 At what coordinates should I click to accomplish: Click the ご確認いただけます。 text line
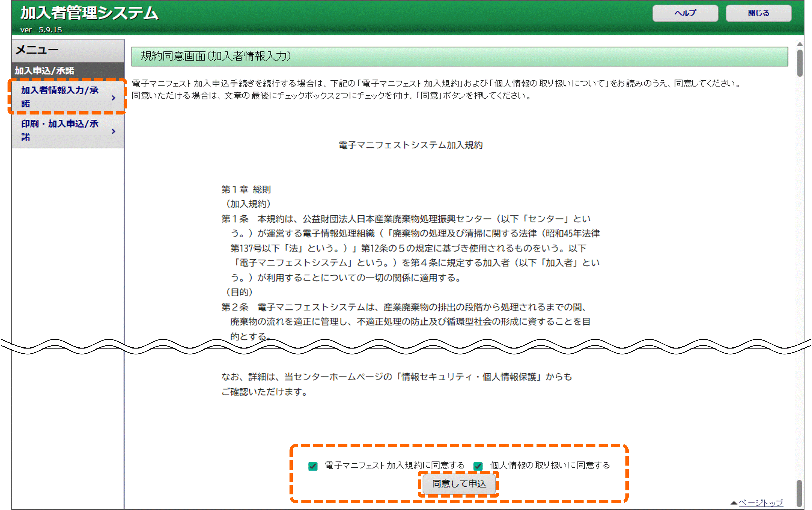264,392
